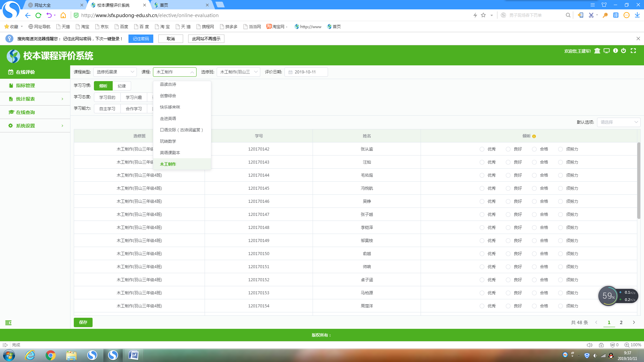The image size is (644, 362).
Task: Click the monitor icon in green header
Action: 606,51
